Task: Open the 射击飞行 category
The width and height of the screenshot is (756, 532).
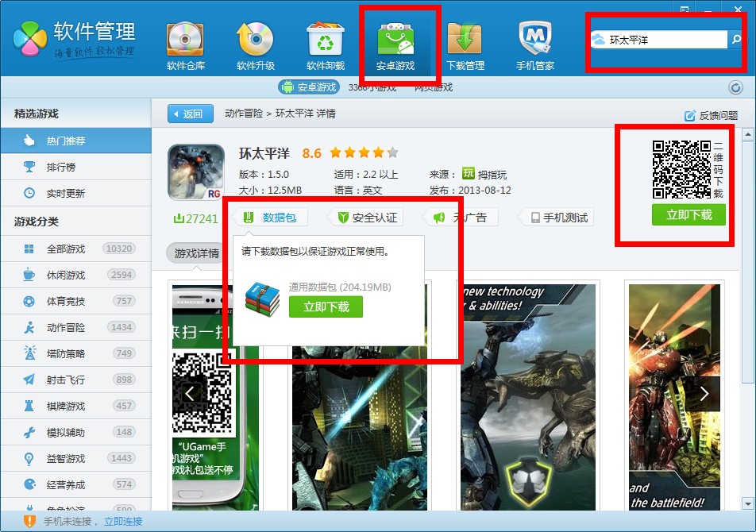Action: [75, 380]
